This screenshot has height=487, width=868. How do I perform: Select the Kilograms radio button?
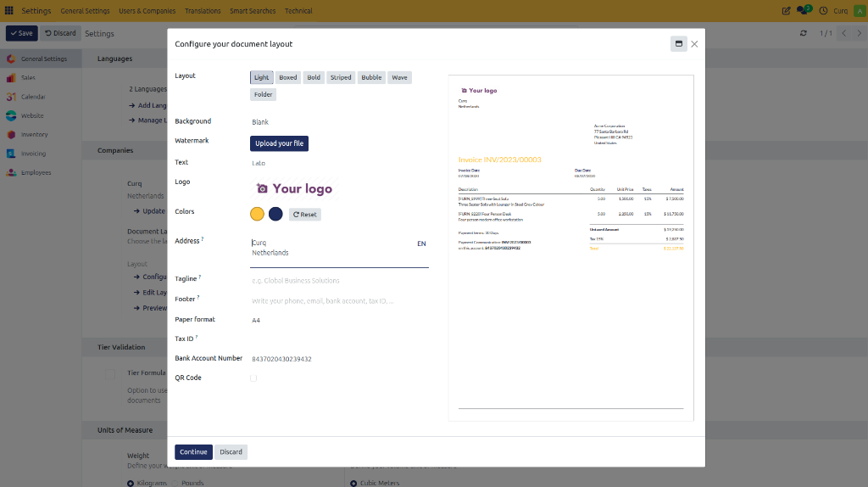[131, 483]
